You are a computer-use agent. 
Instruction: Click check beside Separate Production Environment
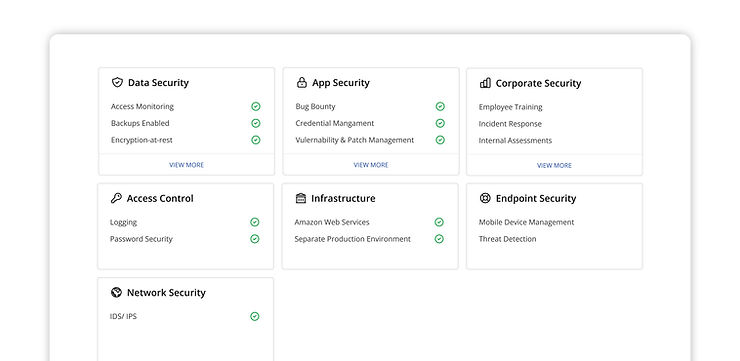pos(439,239)
